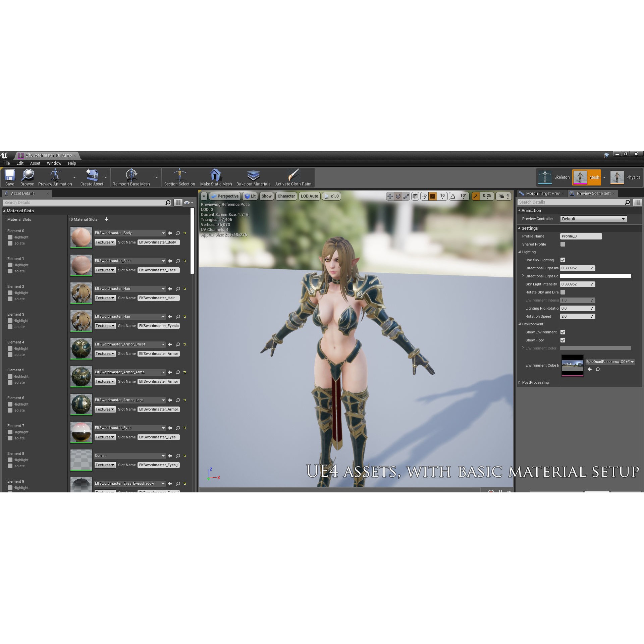This screenshot has height=644, width=644.
Task: Open Perspective view mode dropdown
Action: pos(225,196)
